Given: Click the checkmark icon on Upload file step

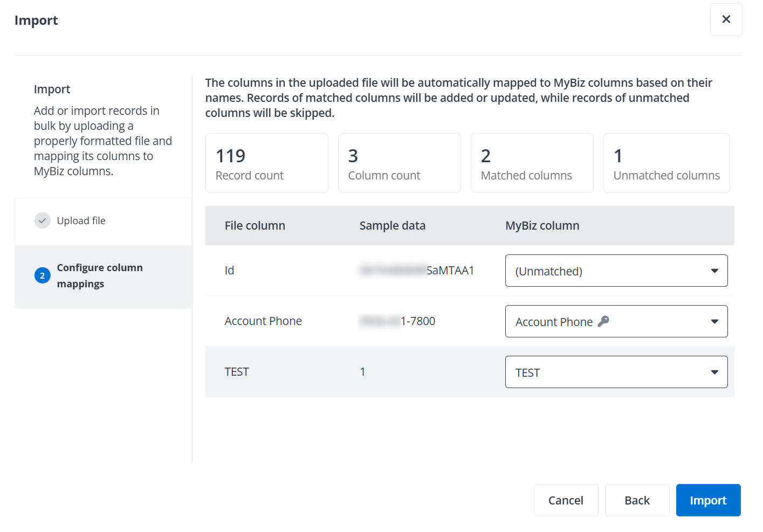Looking at the screenshot, I should [42, 220].
